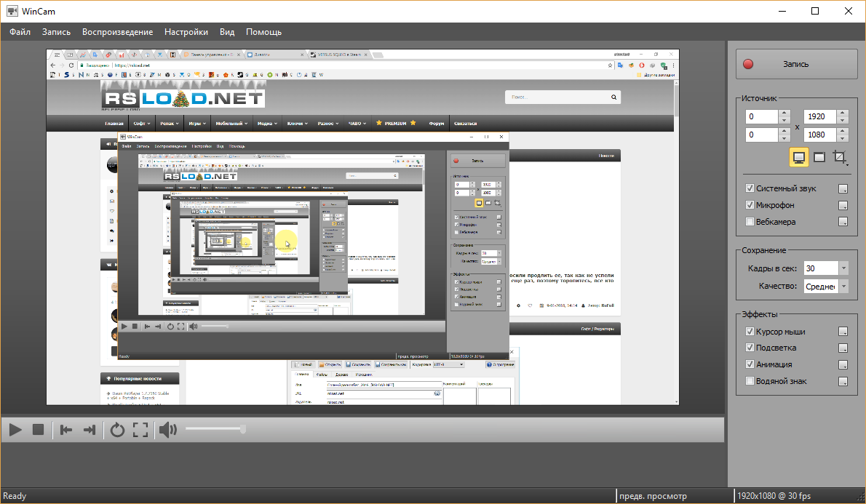The height and width of the screenshot is (504, 866).
Task: Click the WinCam title bar app icon
Action: tap(12, 11)
